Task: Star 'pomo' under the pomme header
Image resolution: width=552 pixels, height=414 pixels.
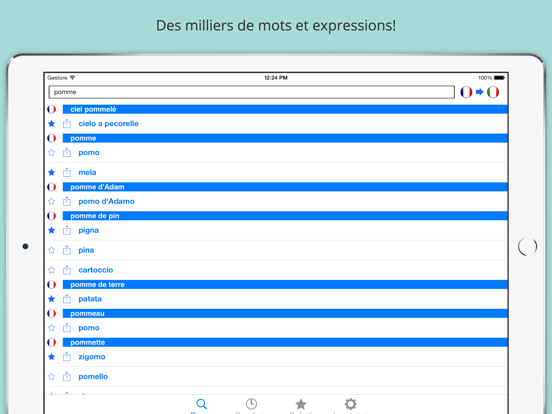Action: point(51,152)
